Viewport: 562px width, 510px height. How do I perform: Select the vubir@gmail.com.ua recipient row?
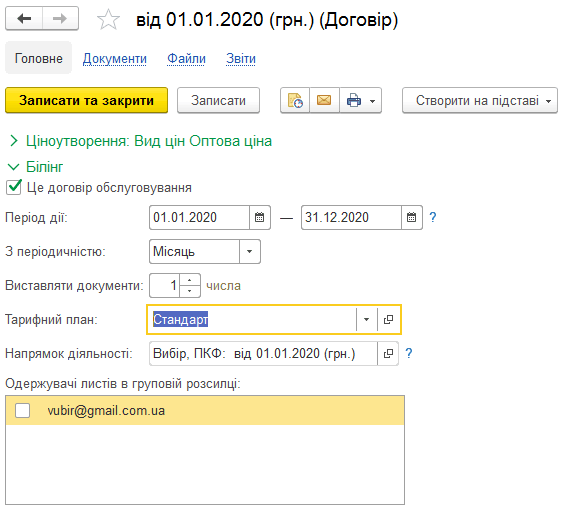(x=205, y=410)
